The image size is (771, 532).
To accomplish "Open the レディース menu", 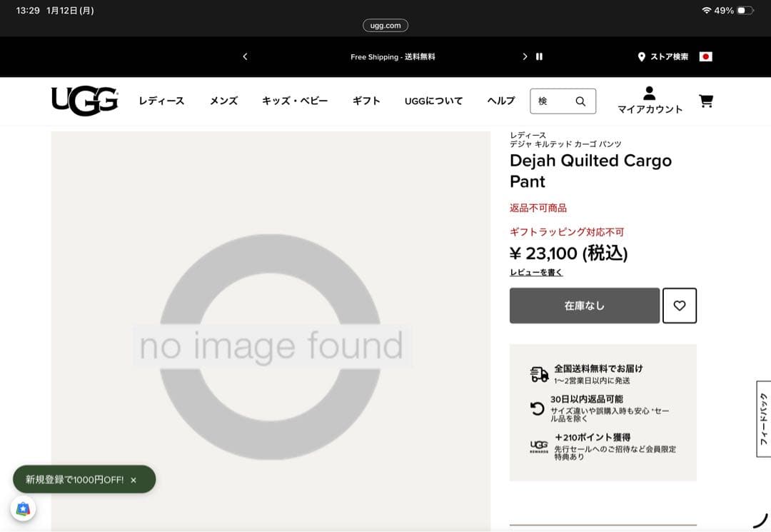I will tap(161, 101).
